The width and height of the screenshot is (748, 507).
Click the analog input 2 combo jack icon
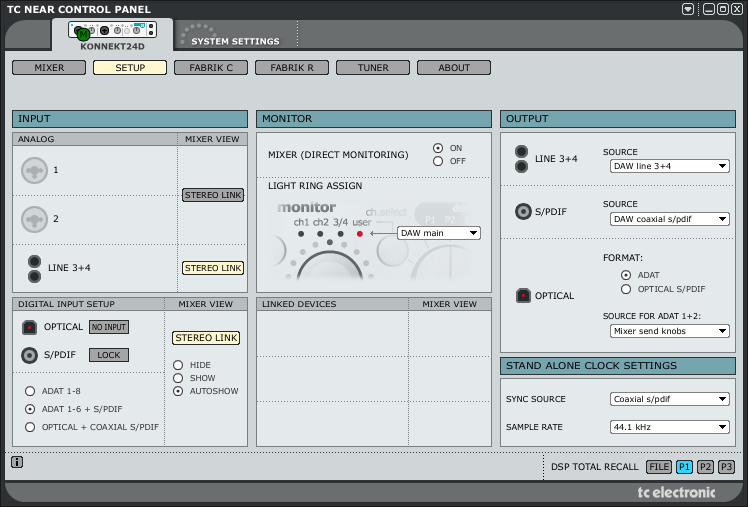tap(34, 219)
